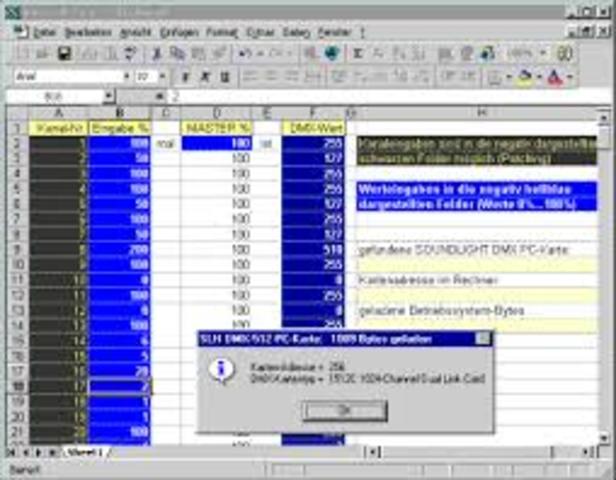
Task: Click the Sort Descending icon
Action: click(419, 53)
